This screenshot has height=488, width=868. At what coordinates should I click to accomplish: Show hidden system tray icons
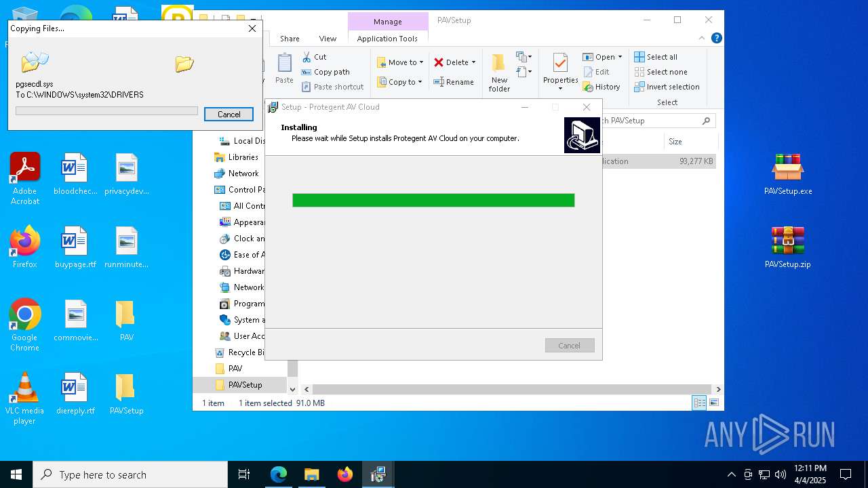(x=731, y=474)
